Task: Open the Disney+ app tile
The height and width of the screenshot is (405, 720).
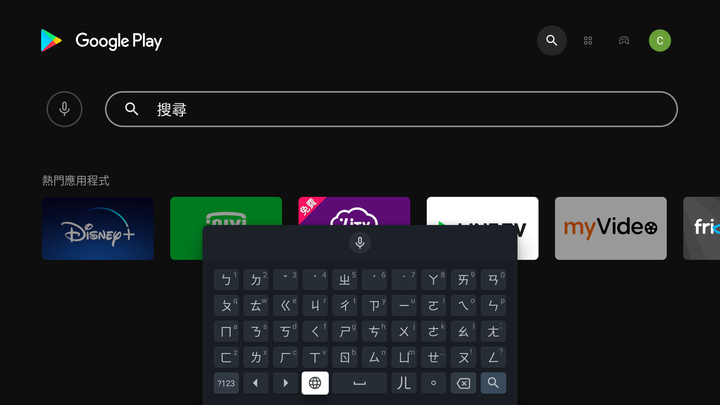Action: 98,228
